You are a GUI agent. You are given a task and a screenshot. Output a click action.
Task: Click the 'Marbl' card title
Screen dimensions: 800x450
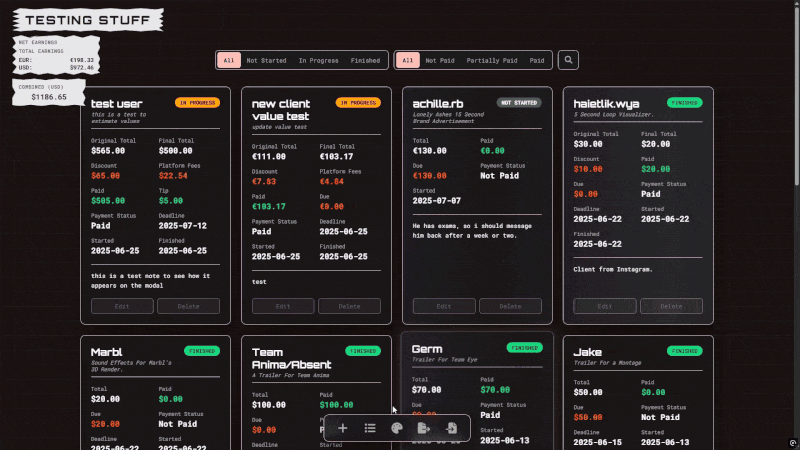click(x=106, y=352)
